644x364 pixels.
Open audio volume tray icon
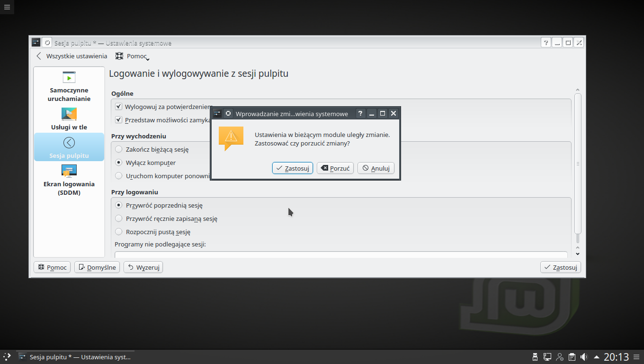pos(584,357)
